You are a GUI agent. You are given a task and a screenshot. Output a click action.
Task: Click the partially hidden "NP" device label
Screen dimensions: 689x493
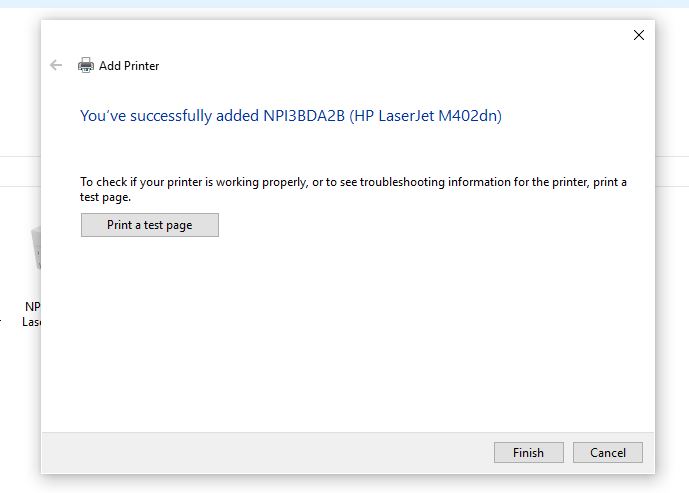click(32, 307)
